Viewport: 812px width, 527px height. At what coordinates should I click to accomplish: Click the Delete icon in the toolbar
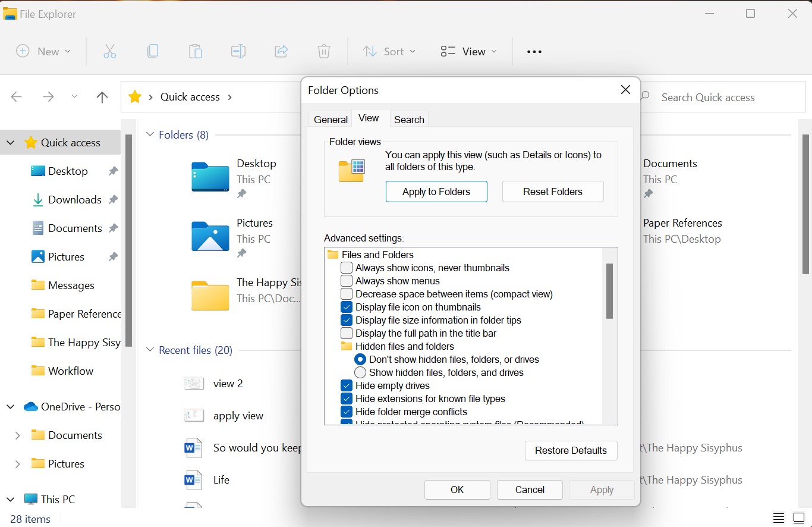pyautogui.click(x=323, y=51)
